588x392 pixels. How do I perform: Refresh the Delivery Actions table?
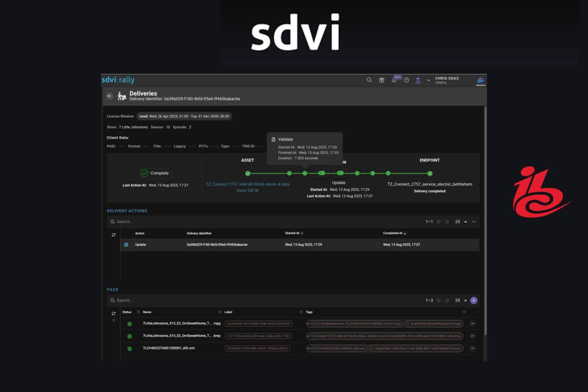point(114,235)
